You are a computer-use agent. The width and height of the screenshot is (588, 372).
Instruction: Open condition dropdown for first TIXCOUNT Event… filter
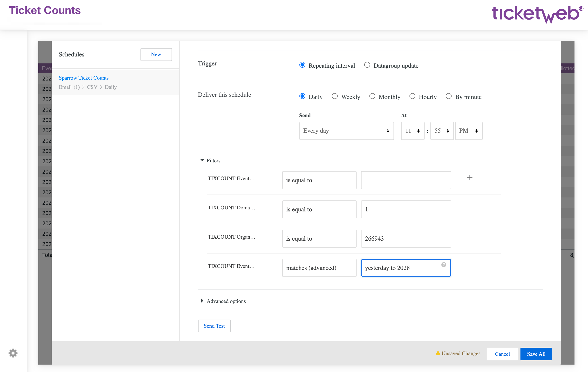point(319,180)
